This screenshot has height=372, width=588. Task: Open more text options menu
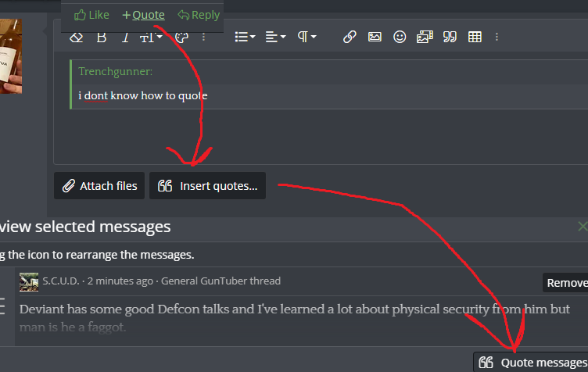pos(203,37)
